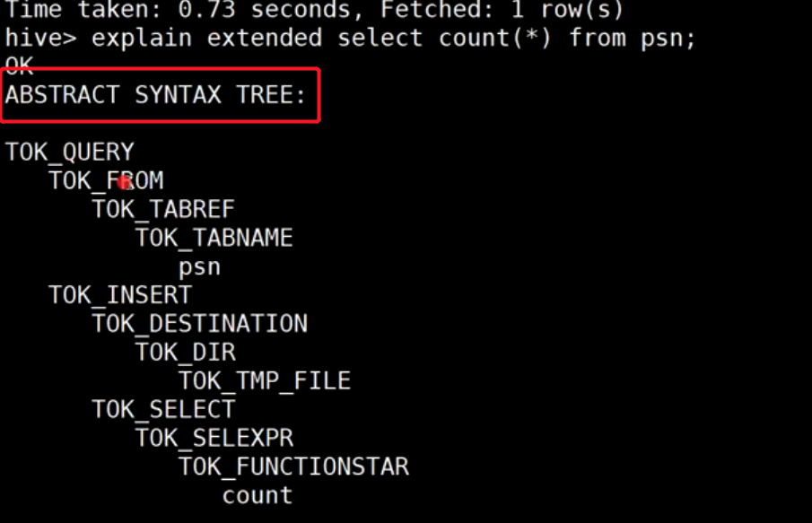Select the TOK_QUERY line
Viewport: 812px width, 523px height.
pos(70,153)
